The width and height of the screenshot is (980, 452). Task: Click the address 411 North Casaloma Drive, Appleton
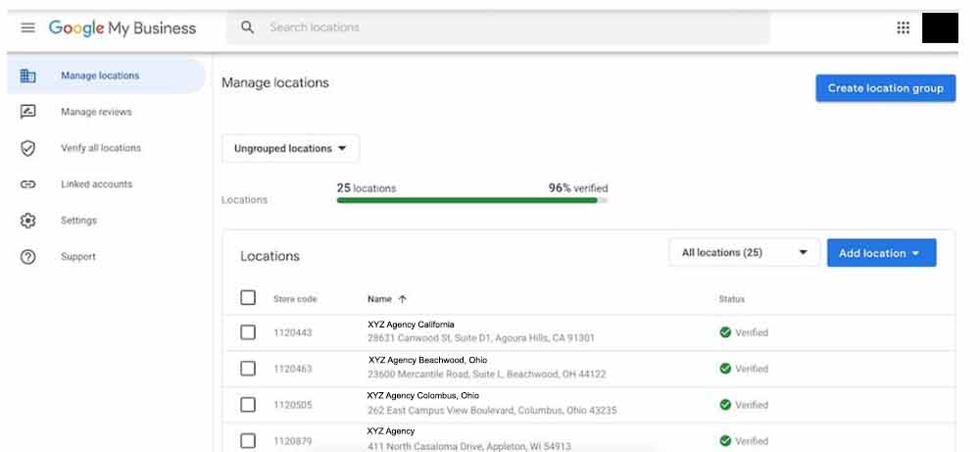pyautogui.click(x=469, y=446)
